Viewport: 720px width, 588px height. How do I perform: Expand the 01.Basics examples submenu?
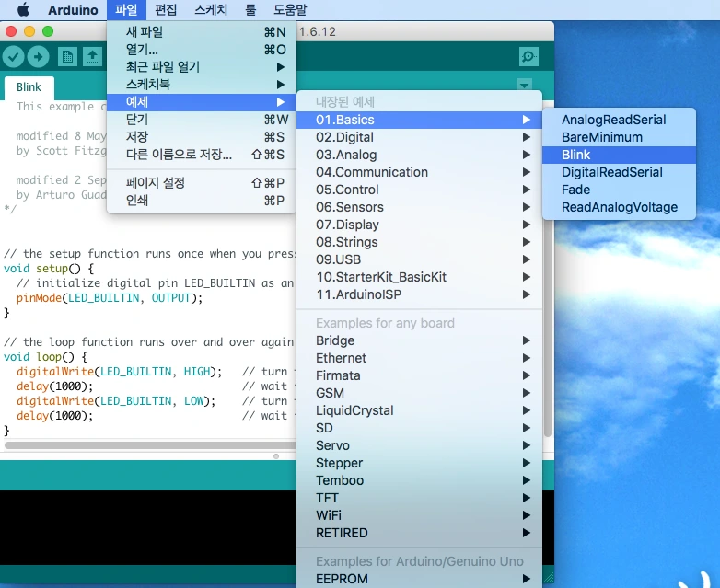click(x=420, y=120)
